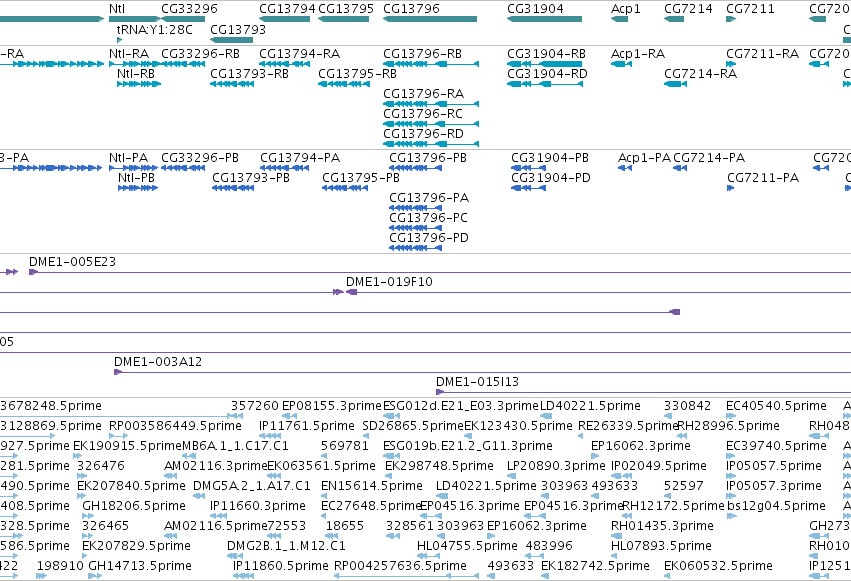Select protein label CG13793-PB
This screenshot has width=851, height=581.
(251, 178)
